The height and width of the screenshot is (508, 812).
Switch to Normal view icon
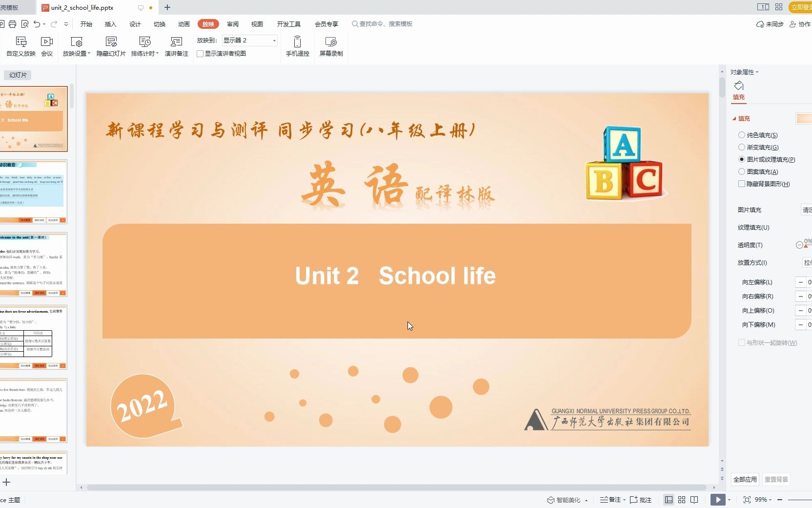(669, 500)
